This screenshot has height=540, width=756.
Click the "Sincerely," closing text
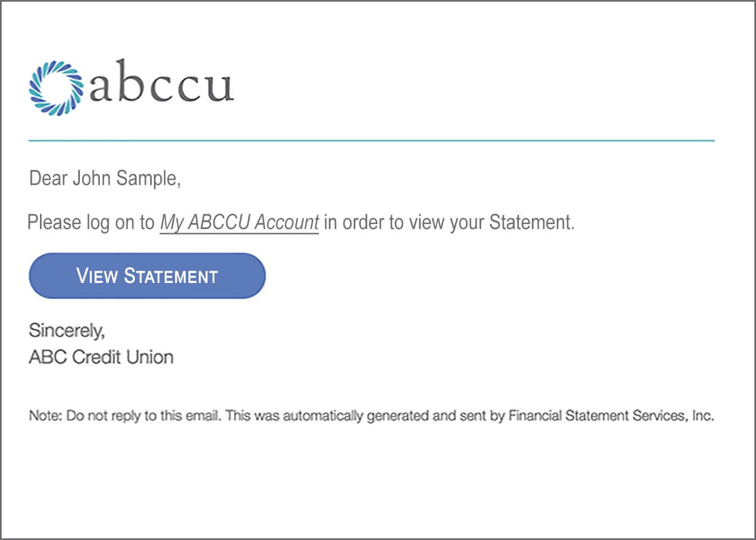click(66, 330)
